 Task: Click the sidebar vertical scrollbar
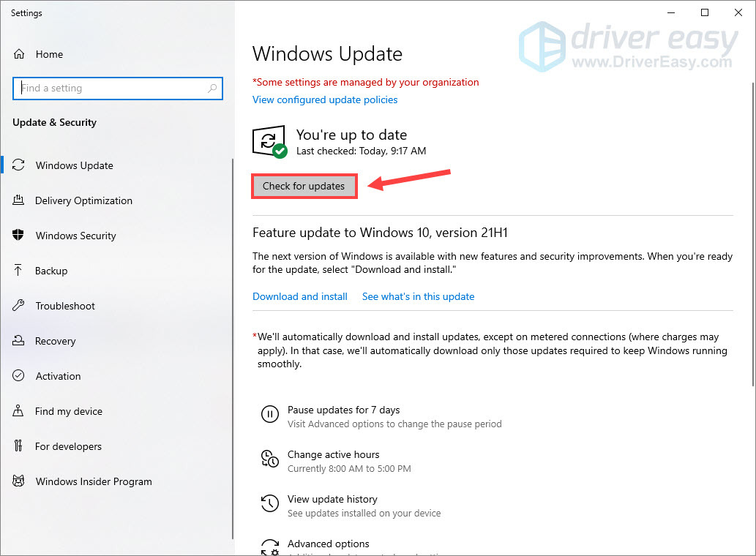coord(233,349)
